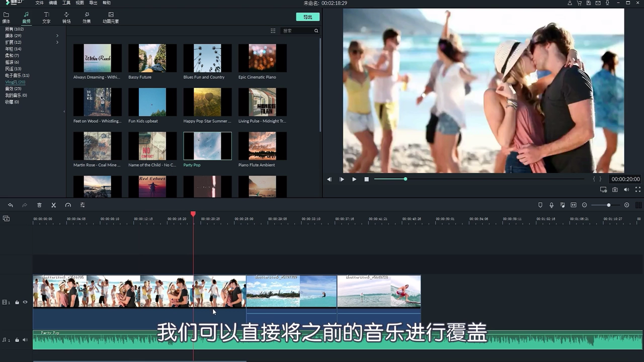Take a snapshot with the camera icon
This screenshot has width=644, height=362.
(615, 190)
